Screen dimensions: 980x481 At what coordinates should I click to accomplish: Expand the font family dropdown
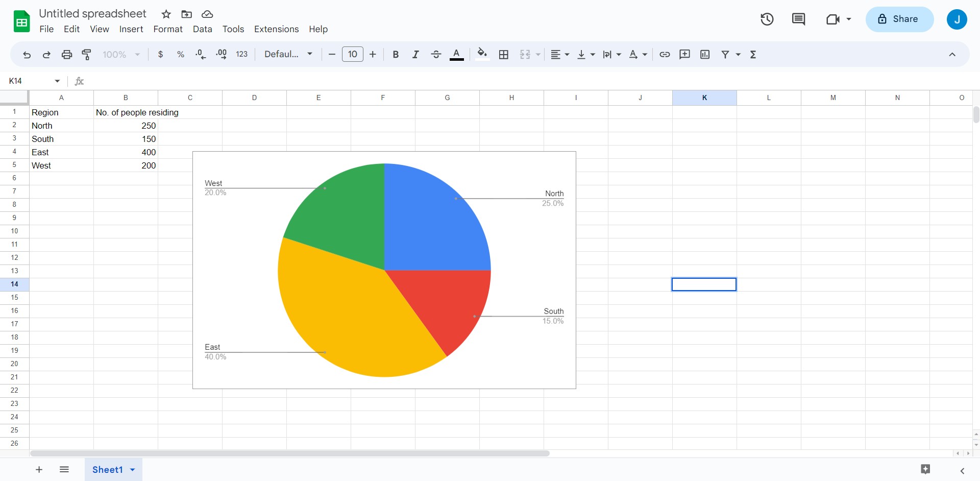point(288,55)
